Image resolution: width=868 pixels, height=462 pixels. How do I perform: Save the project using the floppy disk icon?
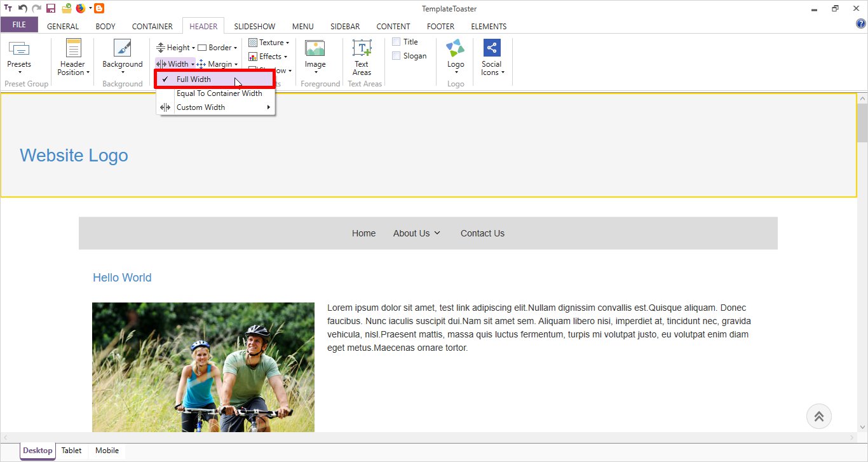pos(51,9)
